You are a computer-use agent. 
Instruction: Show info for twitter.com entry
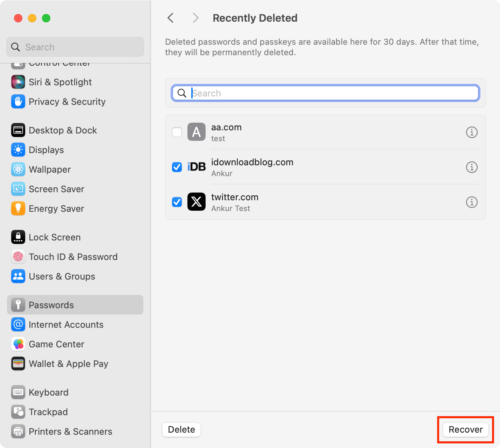[x=472, y=202]
